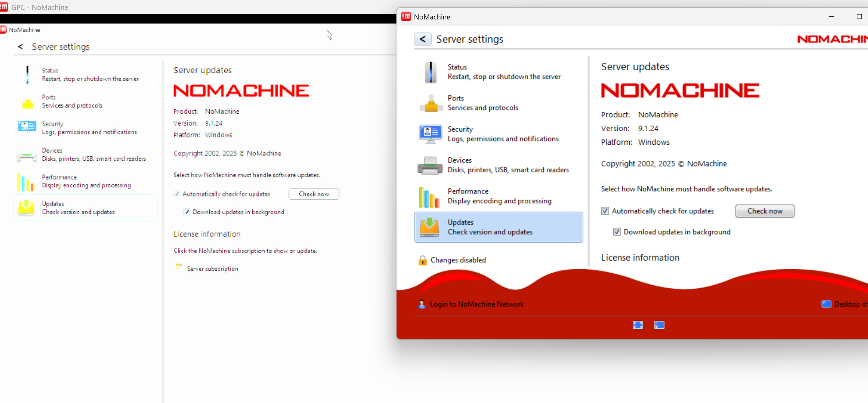Click the Devices printer icon in the front NoMachine window
This screenshot has height=403, width=868.
[x=430, y=165]
